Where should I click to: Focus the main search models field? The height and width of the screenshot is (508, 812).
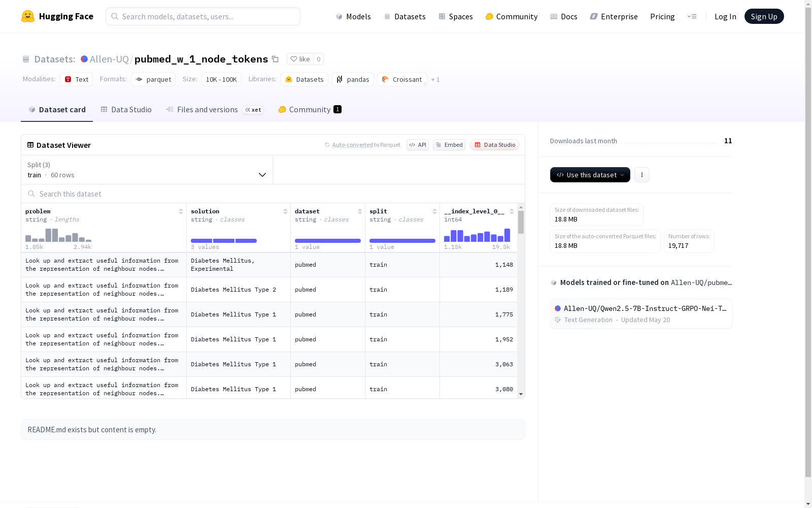coord(203,16)
